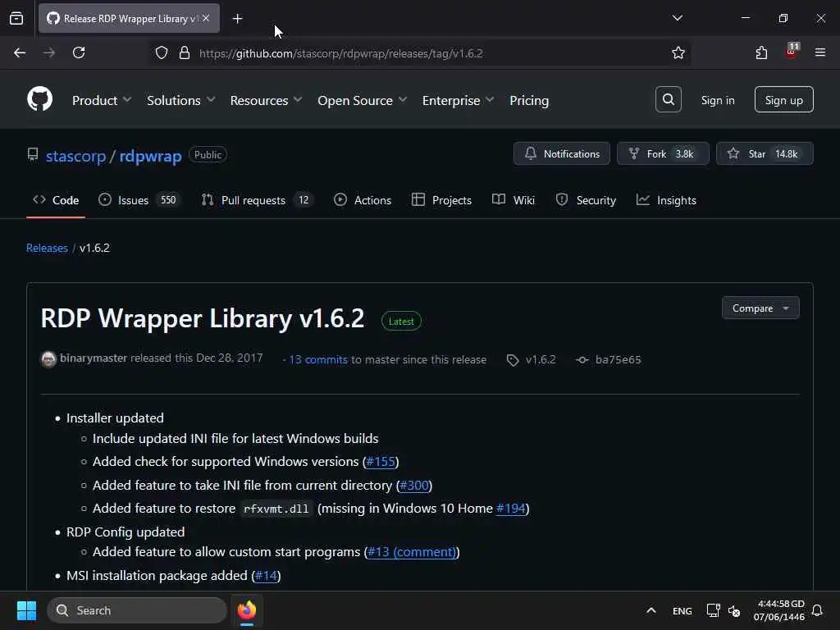Expand the Product menu
The width and height of the screenshot is (840, 630).
coord(101,100)
